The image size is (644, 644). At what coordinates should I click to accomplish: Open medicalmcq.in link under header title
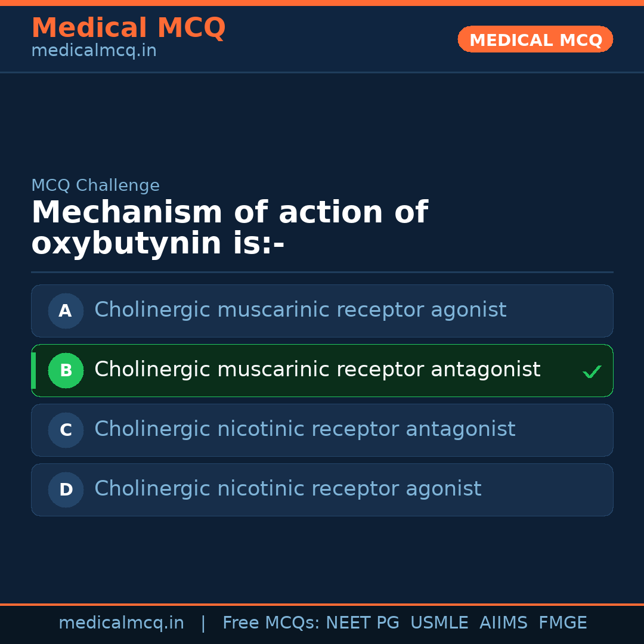point(94,51)
